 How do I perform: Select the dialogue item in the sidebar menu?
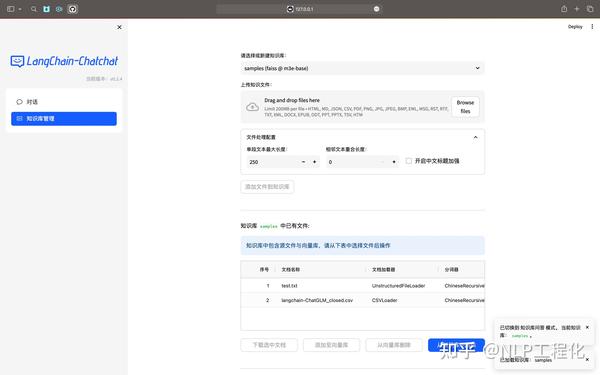click(64, 102)
